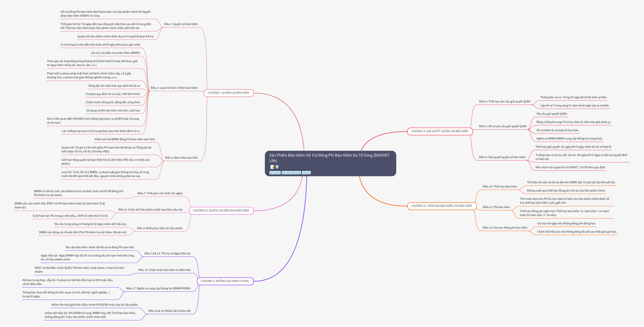Select the 'CHƯƠNG V: NHỮNG QUY ĐỊNH CHUNG' node
The height and width of the screenshot is (327, 644).
point(225,281)
